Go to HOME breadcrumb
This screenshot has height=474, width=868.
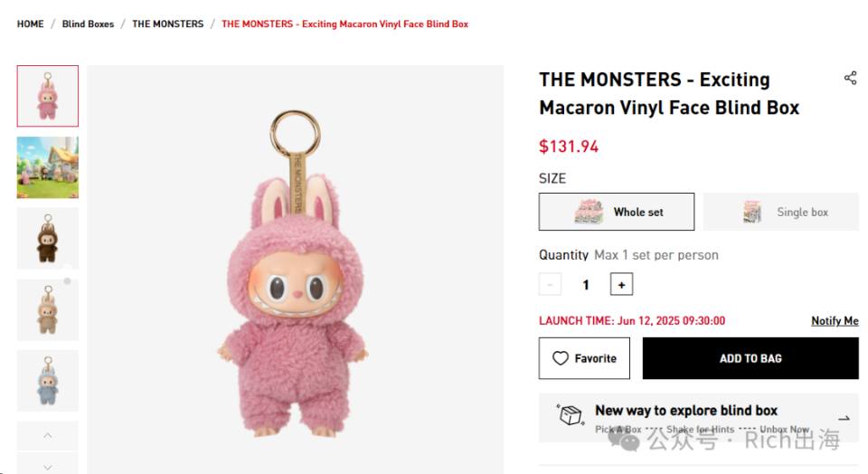(31, 24)
